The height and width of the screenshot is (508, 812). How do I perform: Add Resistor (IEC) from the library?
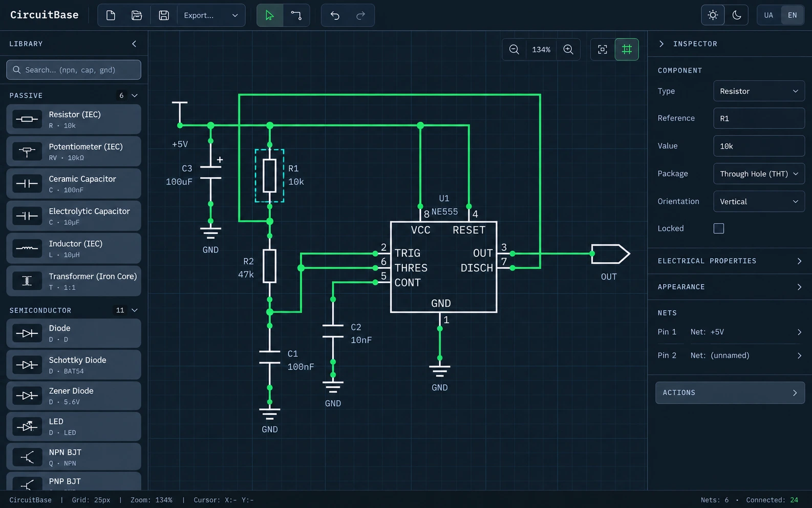[74, 119]
